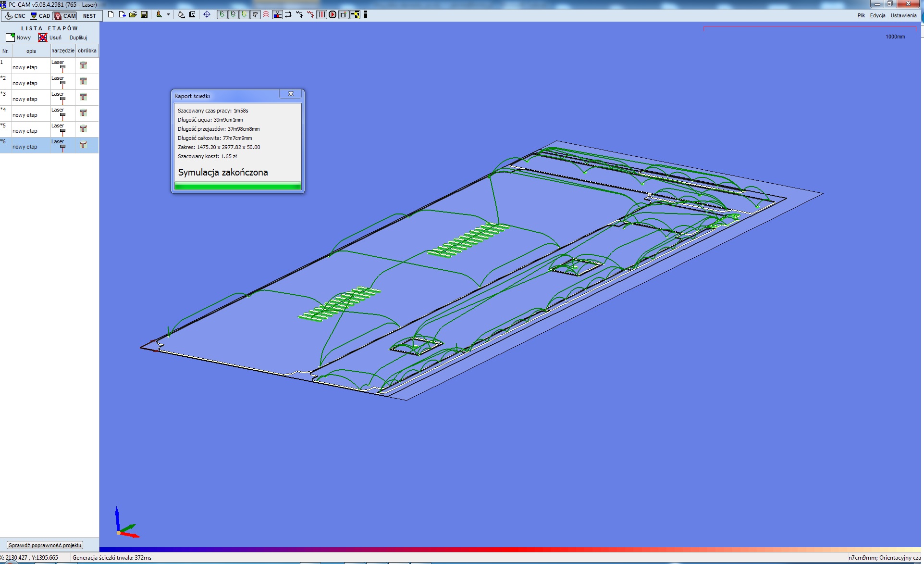Click the Szacowany czas pracy line
The image size is (924, 564).
click(213, 111)
